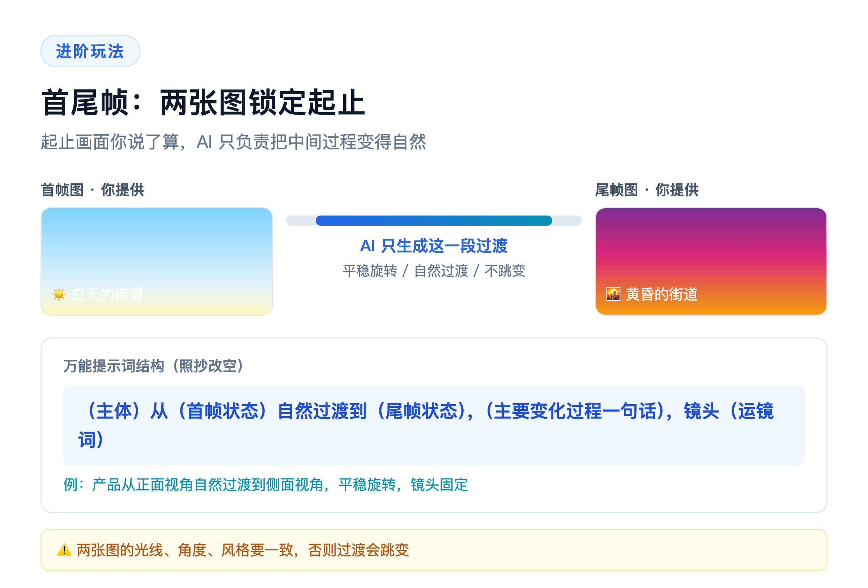Viewport: 868px width, 588px height.
Task: Click the 黄昏的街道 caption text
Action: (661, 294)
